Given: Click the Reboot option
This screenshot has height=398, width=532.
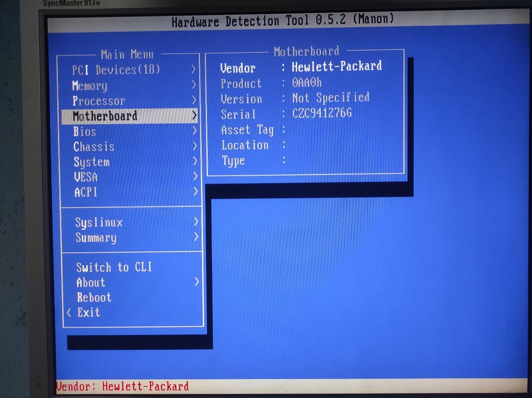Looking at the screenshot, I should coord(94,297).
